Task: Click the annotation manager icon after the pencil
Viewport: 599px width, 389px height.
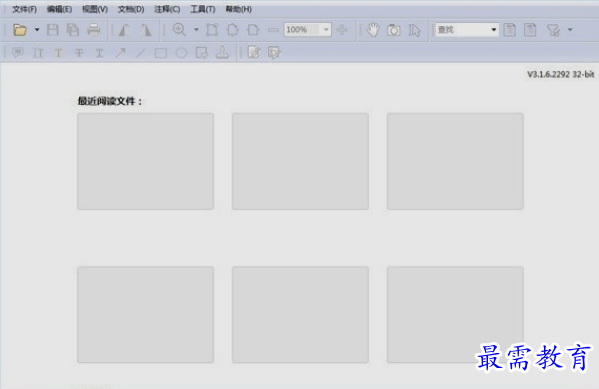Action: pos(274,52)
